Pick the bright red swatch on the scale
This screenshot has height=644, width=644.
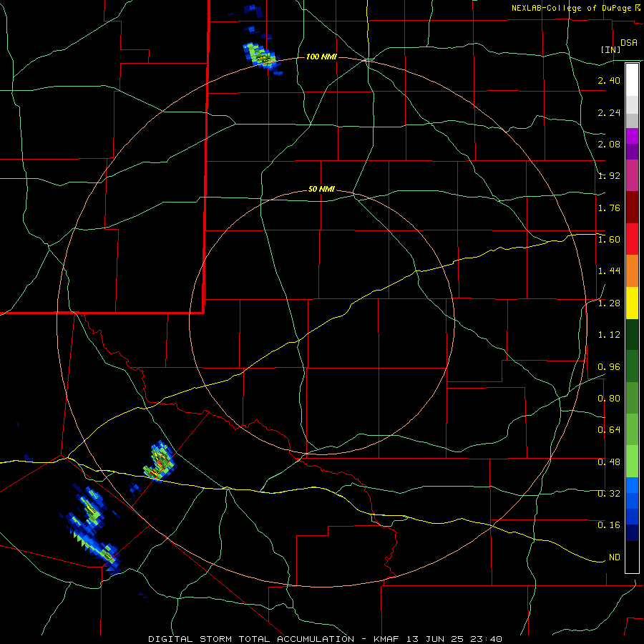coord(632,239)
